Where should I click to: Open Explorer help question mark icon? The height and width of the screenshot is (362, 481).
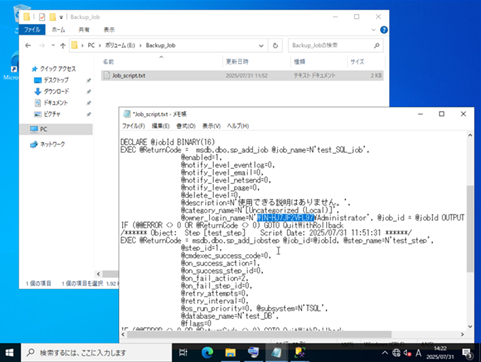click(384, 30)
